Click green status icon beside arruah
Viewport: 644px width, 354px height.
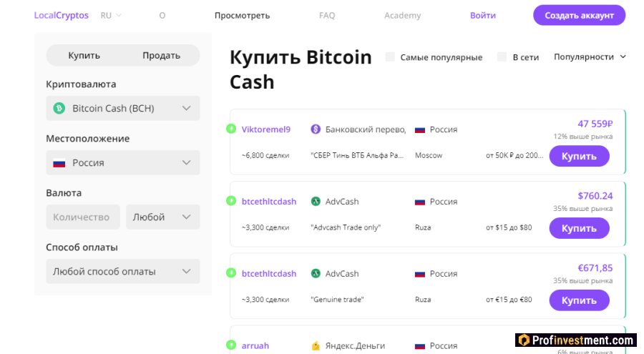[x=231, y=345]
